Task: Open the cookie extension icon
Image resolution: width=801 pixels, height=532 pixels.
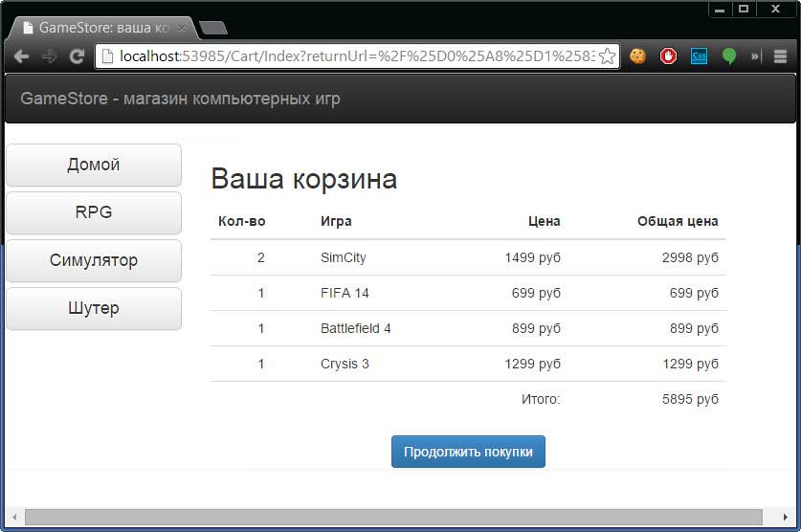Action: (x=637, y=56)
